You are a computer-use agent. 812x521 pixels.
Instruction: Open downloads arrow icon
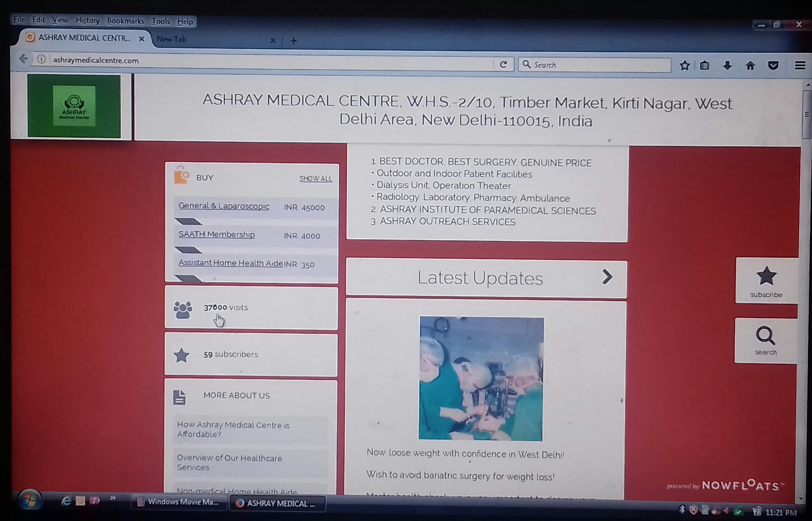(x=727, y=66)
